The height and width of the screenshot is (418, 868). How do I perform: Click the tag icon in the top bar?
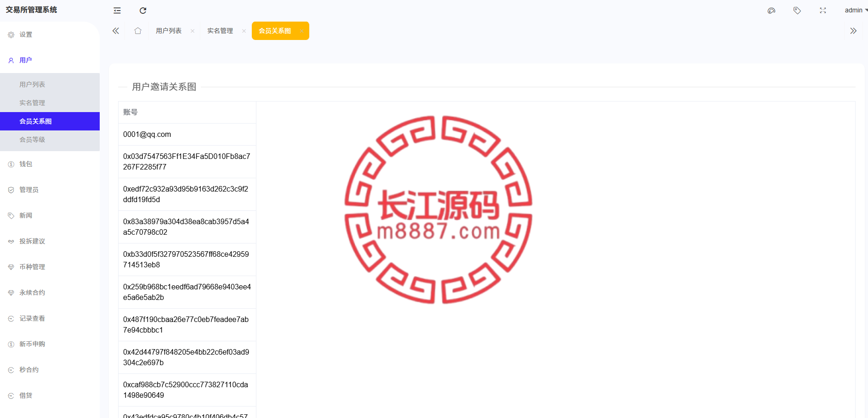coord(797,11)
